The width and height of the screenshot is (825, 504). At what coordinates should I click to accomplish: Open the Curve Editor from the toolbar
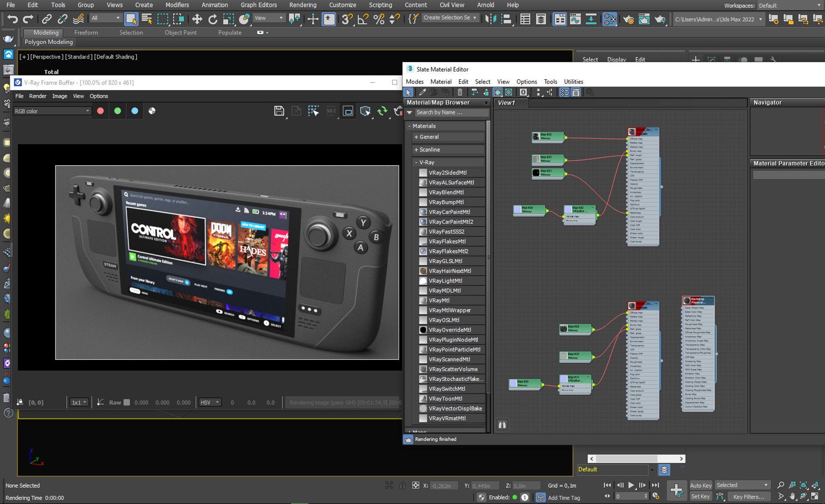coord(575,19)
